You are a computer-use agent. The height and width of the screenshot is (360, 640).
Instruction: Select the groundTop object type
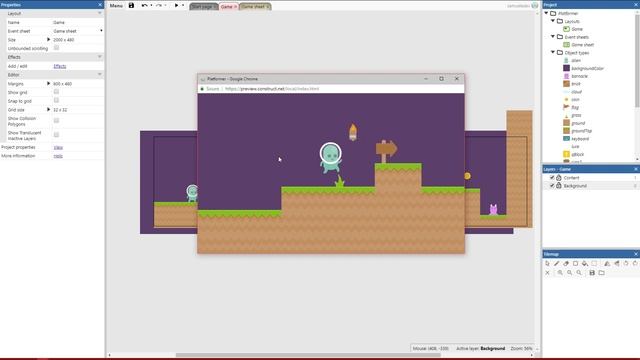(581, 131)
